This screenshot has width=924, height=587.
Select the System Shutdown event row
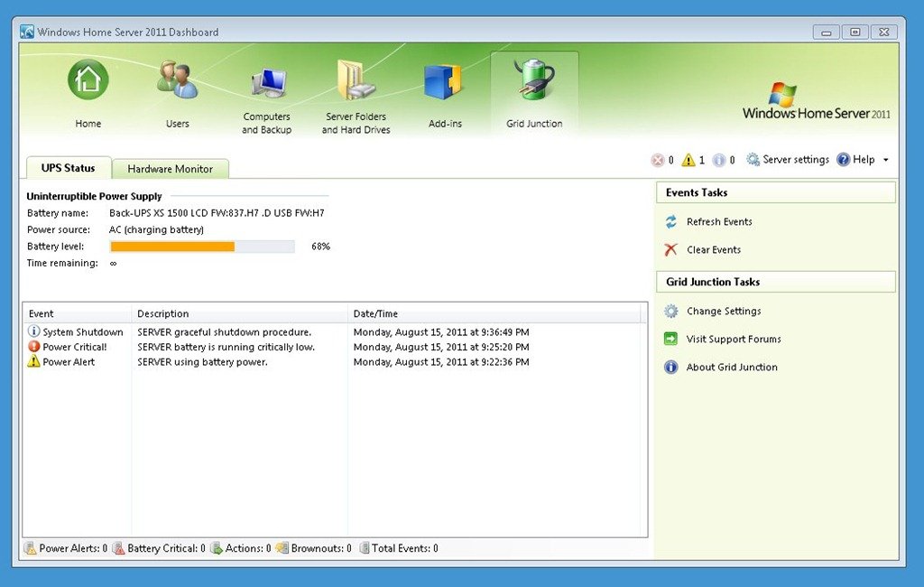coord(334,332)
